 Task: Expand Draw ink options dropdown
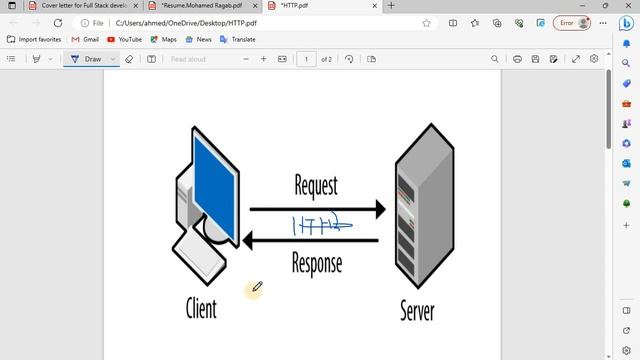coord(113,59)
